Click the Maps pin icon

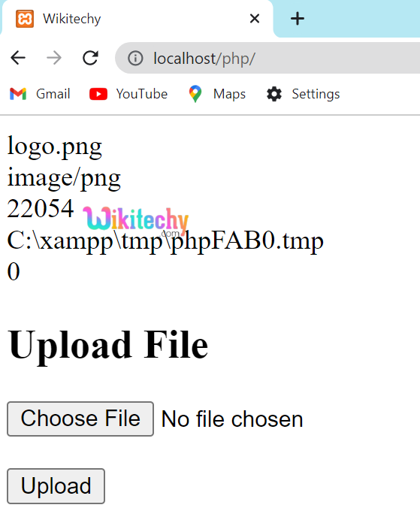195,94
